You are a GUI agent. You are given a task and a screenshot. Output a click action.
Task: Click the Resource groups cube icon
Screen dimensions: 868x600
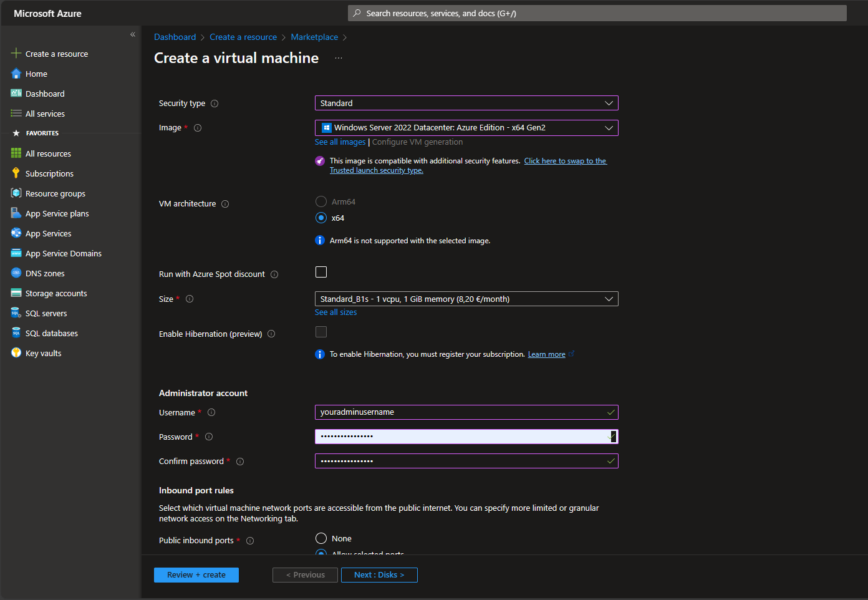click(x=16, y=193)
